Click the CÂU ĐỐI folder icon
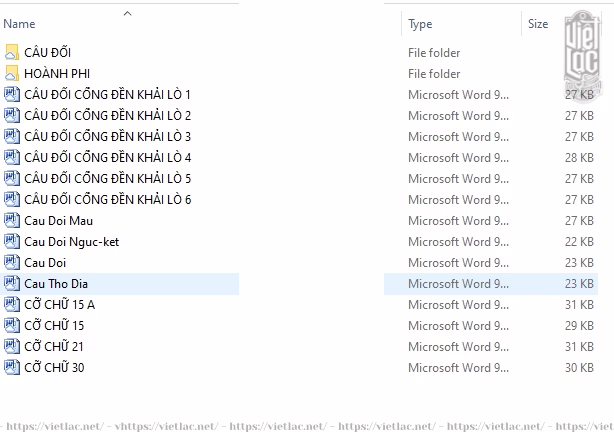 pos(12,52)
